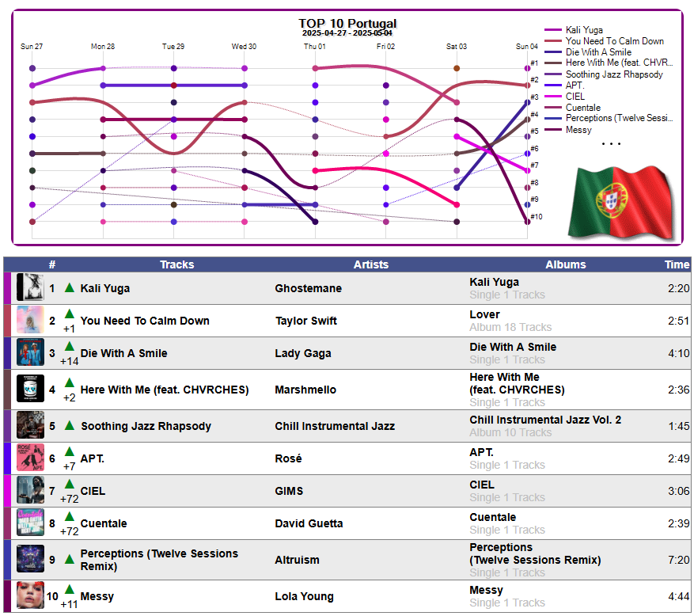This screenshot has width=694, height=616.
Task: Click the #10 rank label on chart
Action: [x=536, y=216]
